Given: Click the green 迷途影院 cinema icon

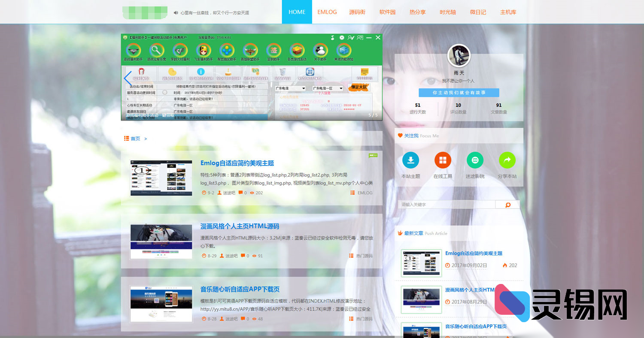Looking at the screenshot, I should point(475,160).
